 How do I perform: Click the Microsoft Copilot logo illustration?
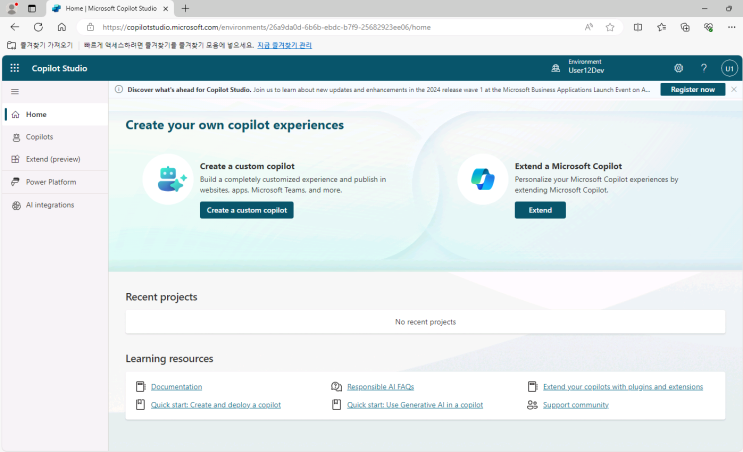click(483, 179)
